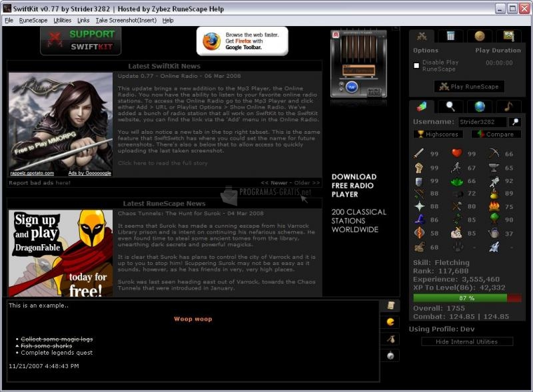This screenshot has height=392, width=533.
Task: Select the Hunter paw print icon
Action: (456, 248)
